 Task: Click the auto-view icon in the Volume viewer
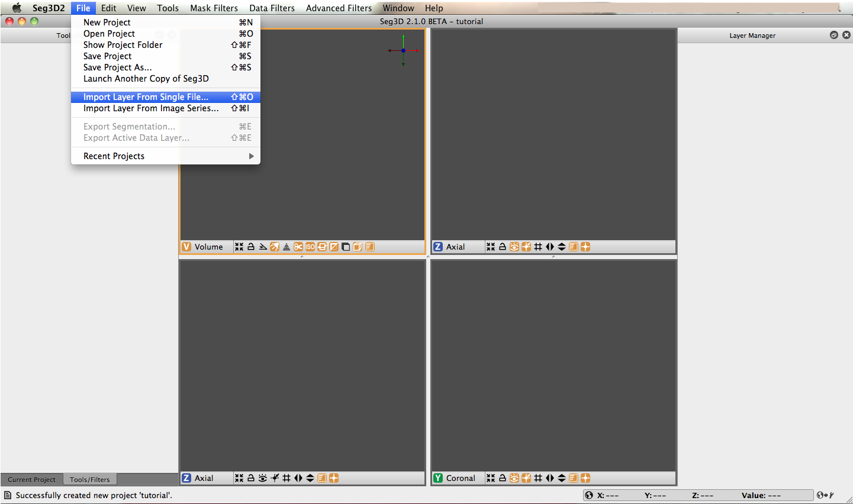click(239, 247)
